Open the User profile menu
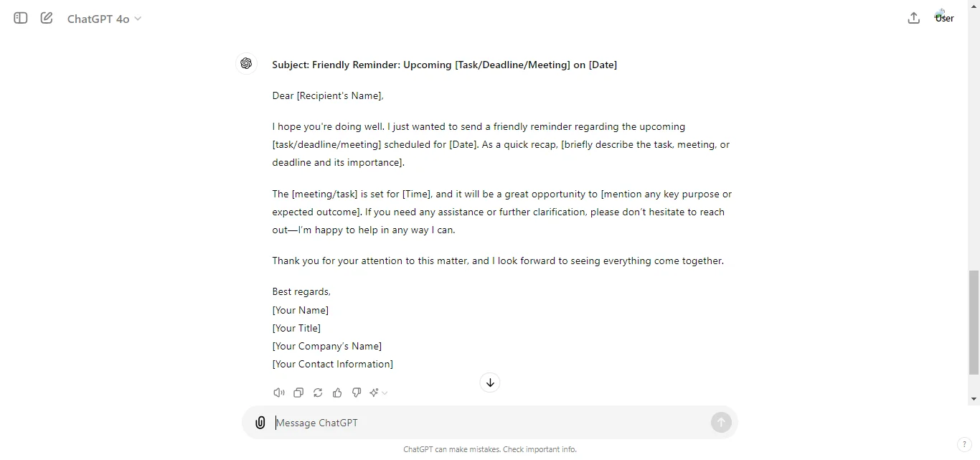The height and width of the screenshot is (460, 980). coord(944,18)
